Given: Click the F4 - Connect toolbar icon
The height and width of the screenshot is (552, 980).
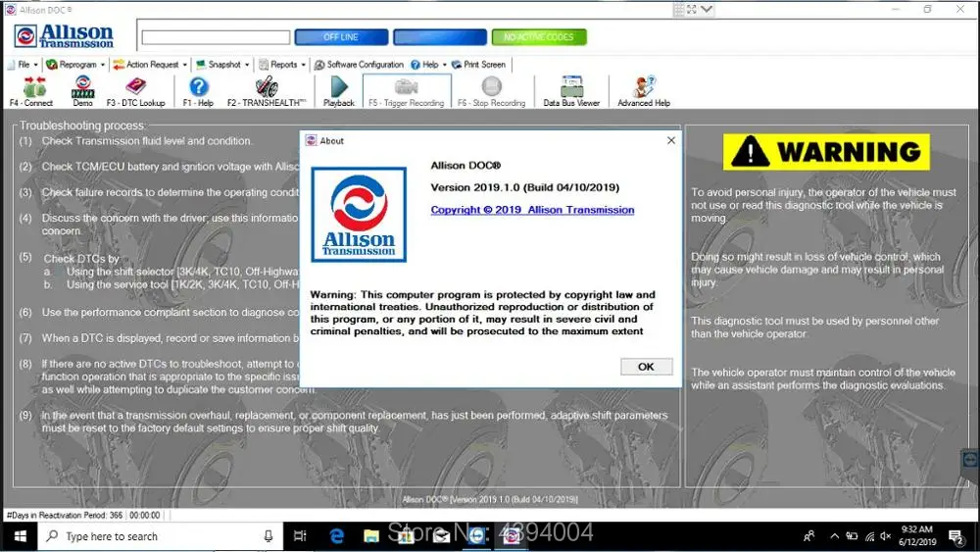Looking at the screenshot, I should [x=31, y=91].
